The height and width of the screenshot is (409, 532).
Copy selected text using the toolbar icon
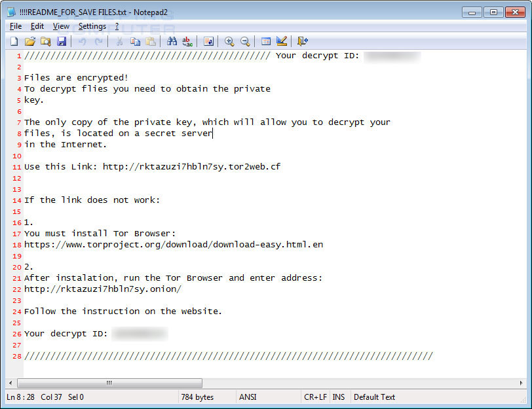[x=136, y=41]
